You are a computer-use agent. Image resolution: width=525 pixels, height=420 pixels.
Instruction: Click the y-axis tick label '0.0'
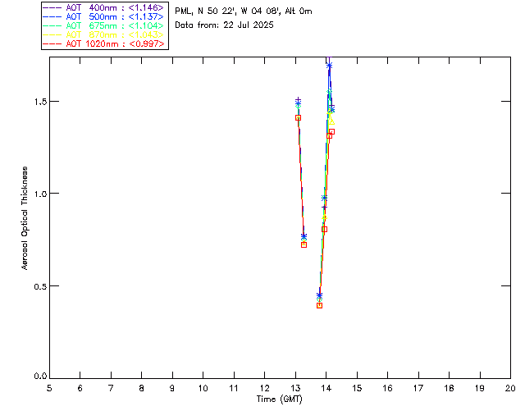pyautogui.click(x=40, y=377)
